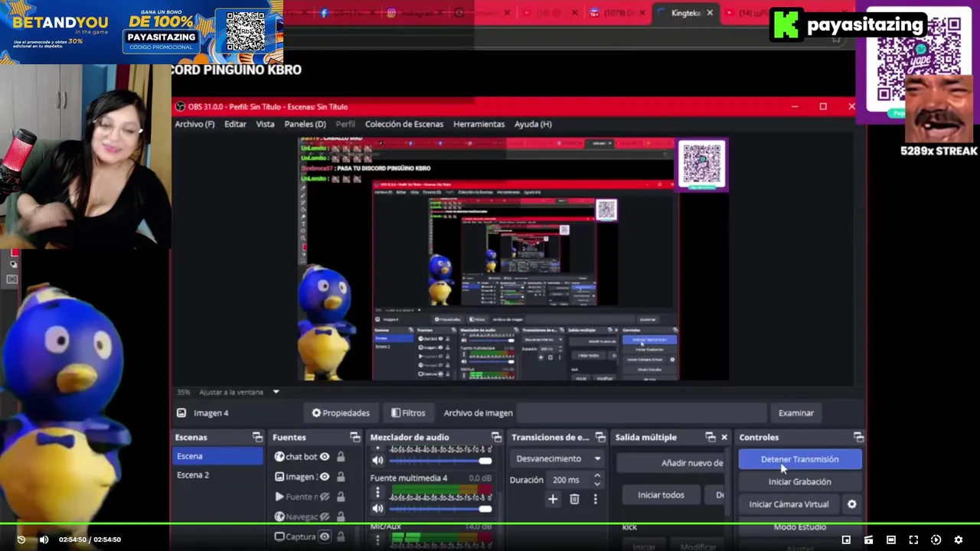
Task: Delete transition with the trash icon
Action: (574, 499)
